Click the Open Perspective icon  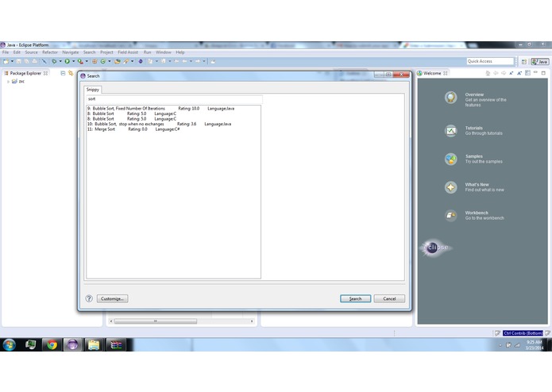(x=524, y=62)
